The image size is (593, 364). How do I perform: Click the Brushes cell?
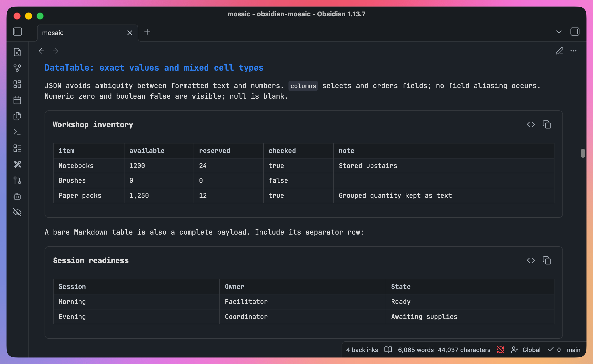(x=89, y=180)
